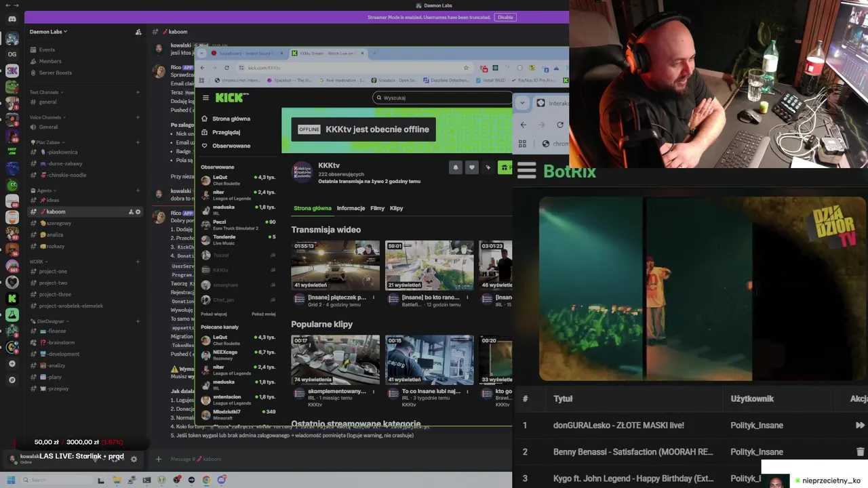Viewport: 868px width, 488px height.
Task: Open Discover servers compass icon
Action: click(x=12, y=380)
